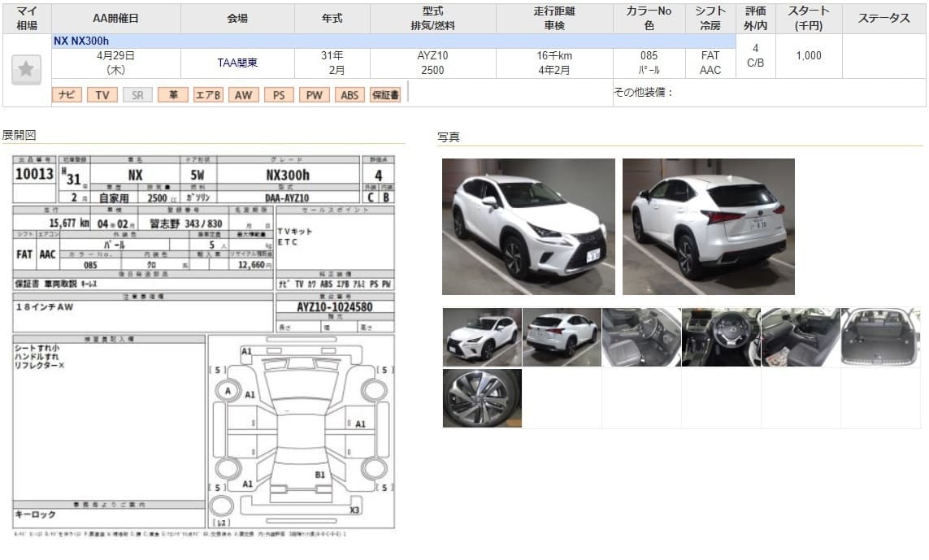Click the 保証書 warranty badge
This screenshot has width=929, height=560.
pyautogui.click(x=385, y=95)
